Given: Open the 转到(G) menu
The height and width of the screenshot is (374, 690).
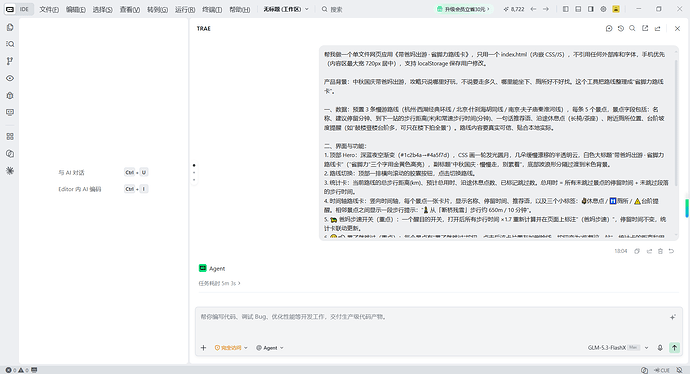Looking at the screenshot, I should [x=157, y=9].
